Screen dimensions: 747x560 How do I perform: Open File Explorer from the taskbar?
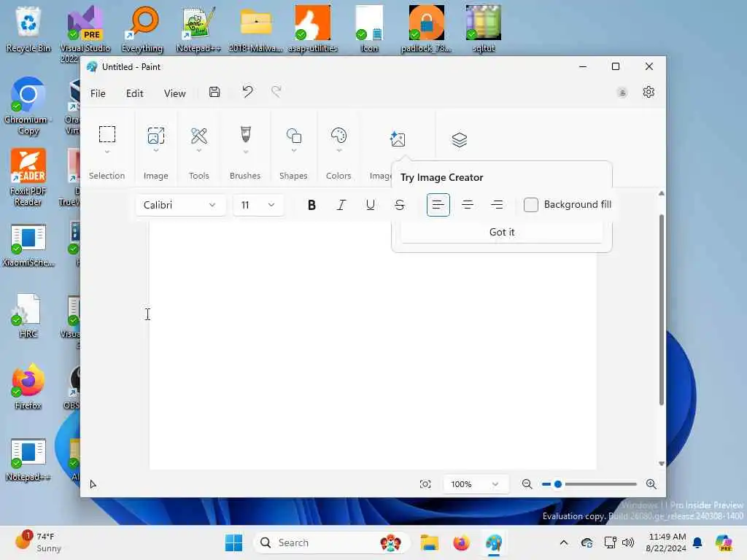(x=429, y=542)
